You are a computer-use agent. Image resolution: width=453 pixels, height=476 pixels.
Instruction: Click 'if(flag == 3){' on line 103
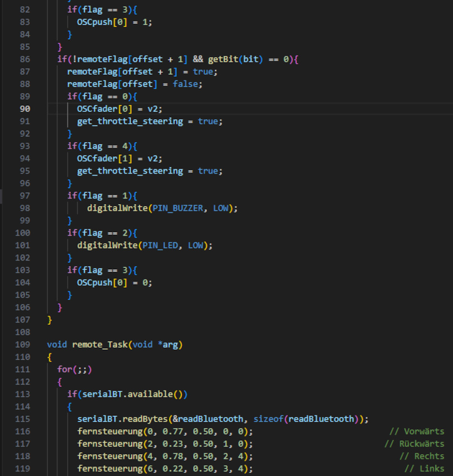pos(102,270)
